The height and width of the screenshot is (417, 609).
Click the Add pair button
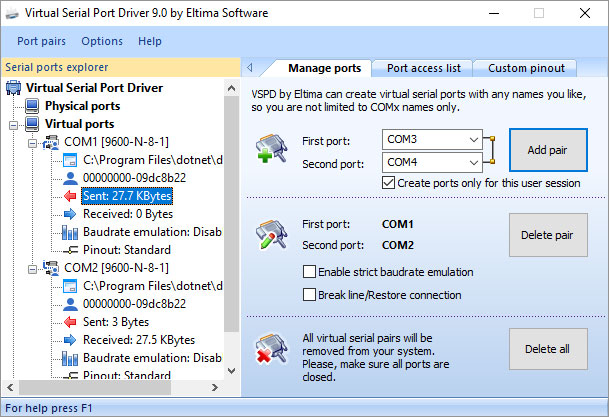(548, 150)
